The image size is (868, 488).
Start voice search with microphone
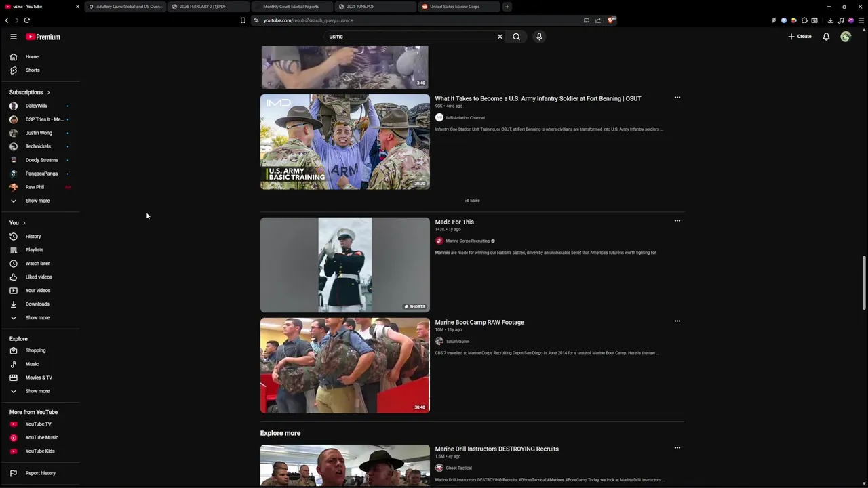pyautogui.click(x=539, y=37)
